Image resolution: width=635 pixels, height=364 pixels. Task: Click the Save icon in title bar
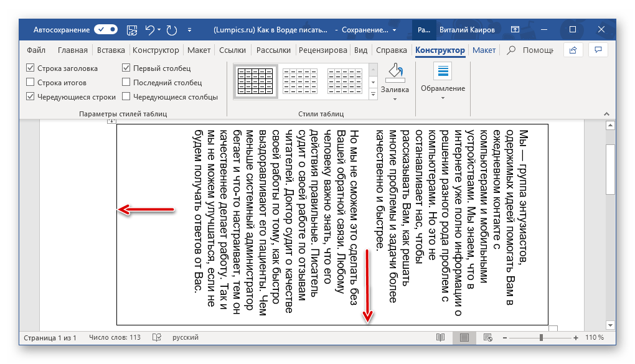tap(131, 29)
